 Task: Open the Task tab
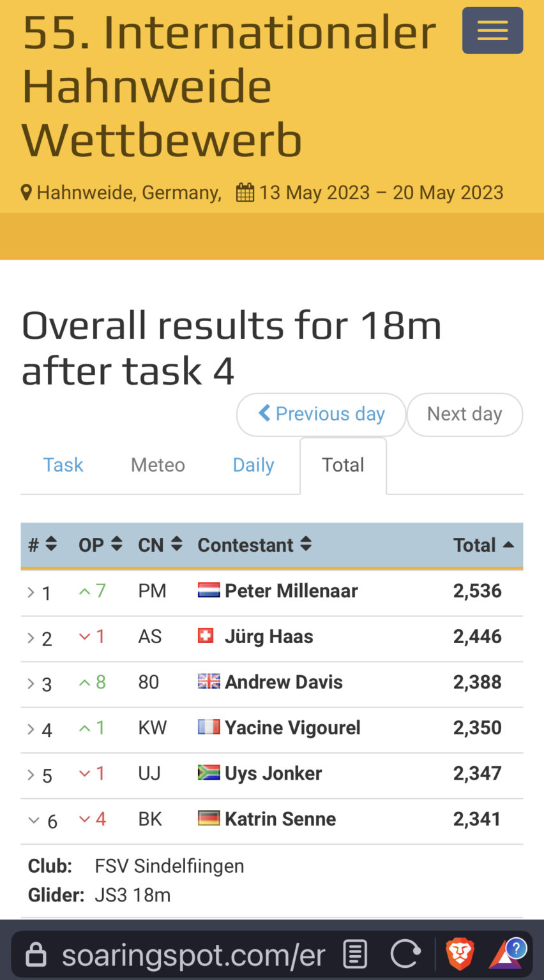click(x=63, y=465)
